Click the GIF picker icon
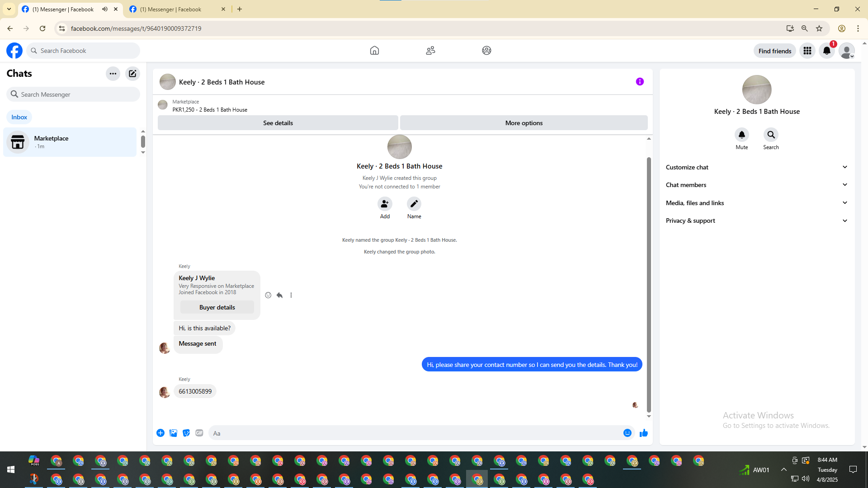 (x=199, y=433)
